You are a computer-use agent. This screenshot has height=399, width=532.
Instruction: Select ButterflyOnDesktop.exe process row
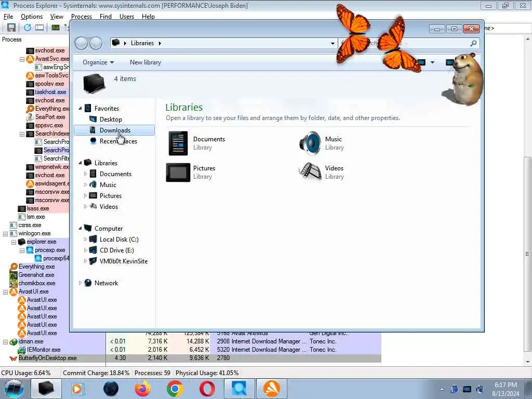tap(191, 358)
